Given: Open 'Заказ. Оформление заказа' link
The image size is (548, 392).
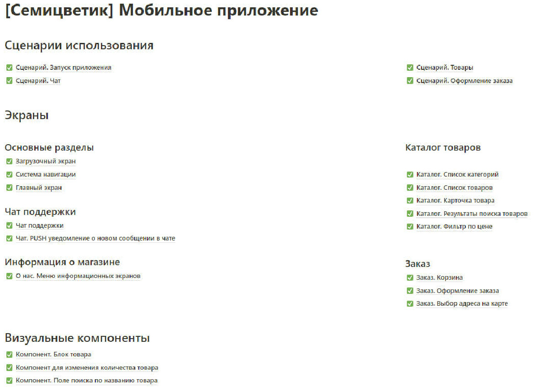Looking at the screenshot, I should coord(458,291).
